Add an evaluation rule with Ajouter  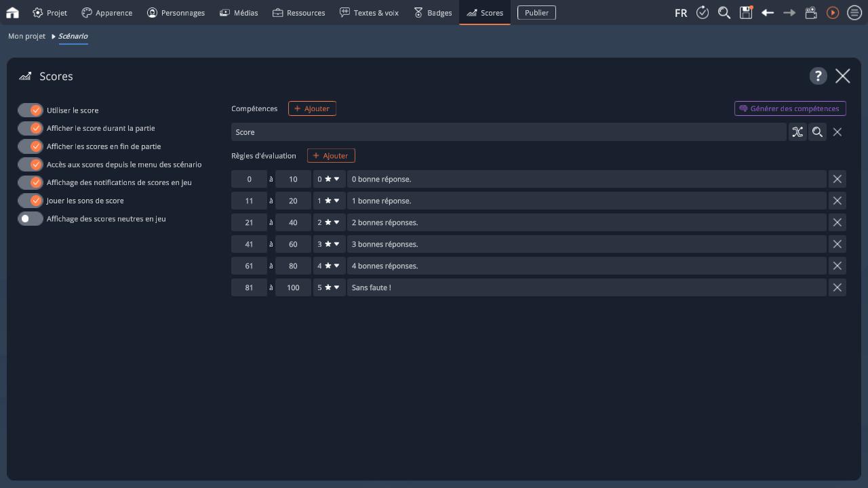coord(331,156)
